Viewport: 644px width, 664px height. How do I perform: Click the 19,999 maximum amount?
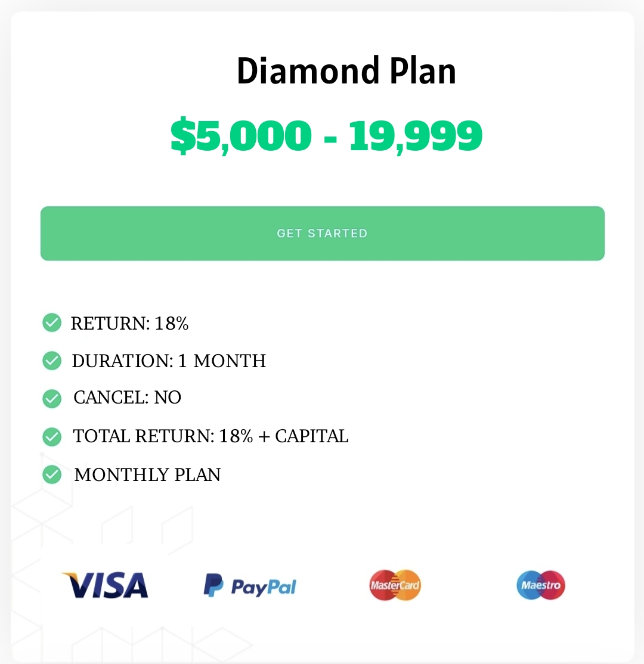(415, 135)
